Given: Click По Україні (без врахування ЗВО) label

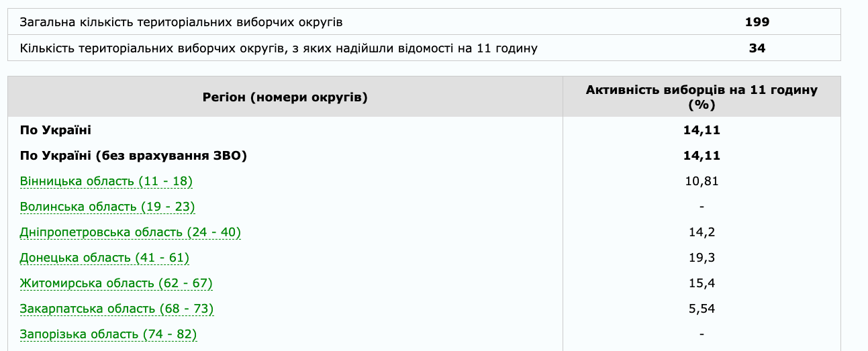Looking at the screenshot, I should tap(134, 156).
